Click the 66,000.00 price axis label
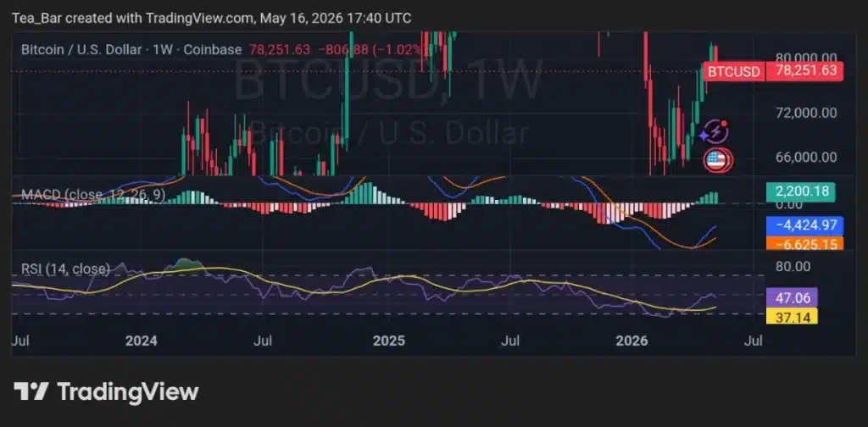The height and width of the screenshot is (427, 868). coord(807,157)
